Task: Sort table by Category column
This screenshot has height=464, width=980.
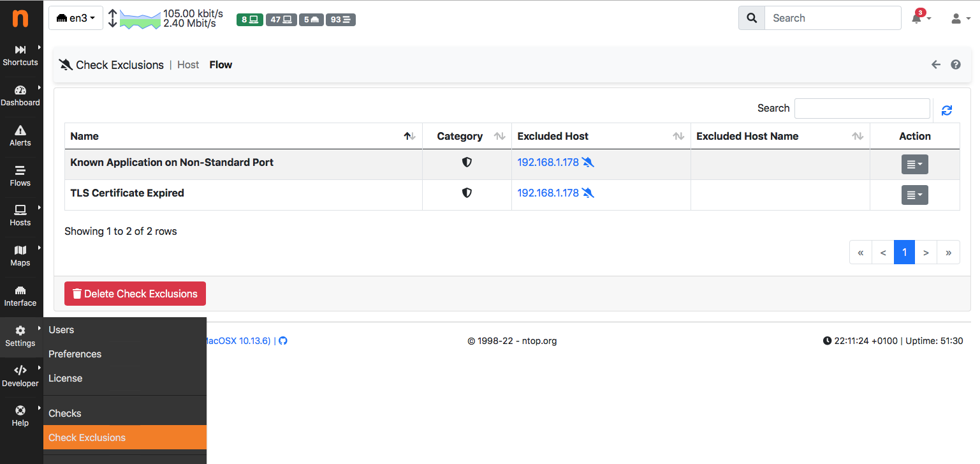Action: (467, 136)
